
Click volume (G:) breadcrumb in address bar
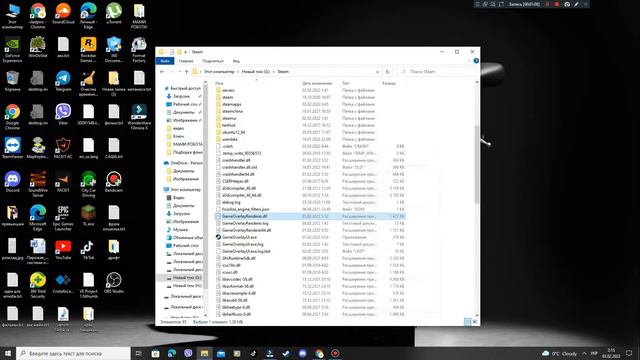click(256, 72)
